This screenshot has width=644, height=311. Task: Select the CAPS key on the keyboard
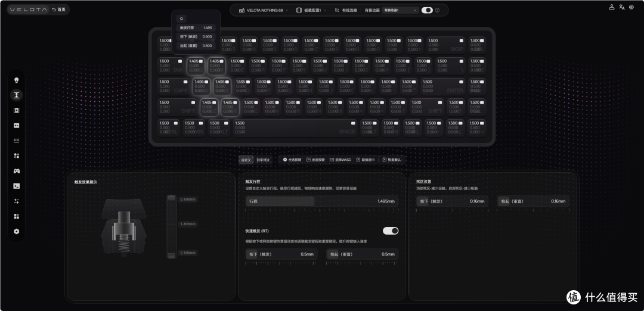click(x=174, y=86)
